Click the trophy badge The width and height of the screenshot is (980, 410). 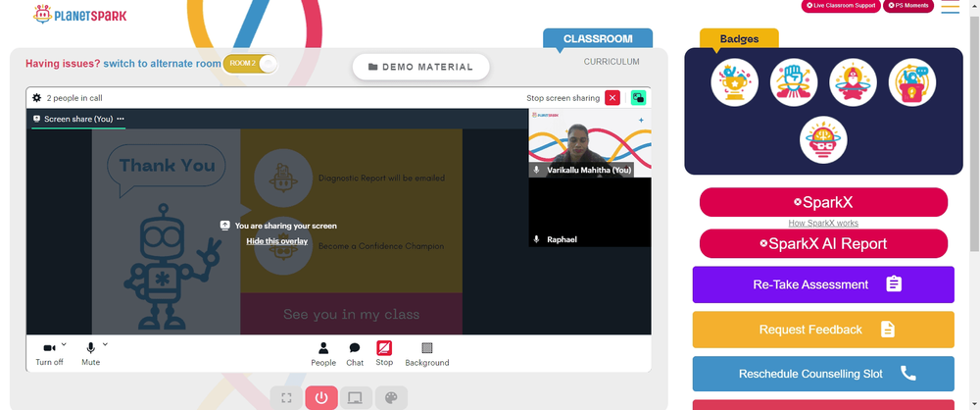tap(734, 82)
